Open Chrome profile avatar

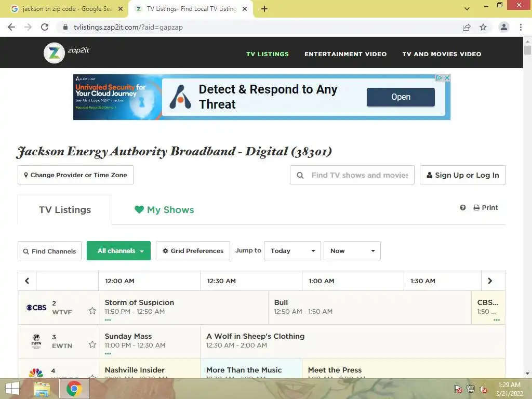(x=504, y=27)
